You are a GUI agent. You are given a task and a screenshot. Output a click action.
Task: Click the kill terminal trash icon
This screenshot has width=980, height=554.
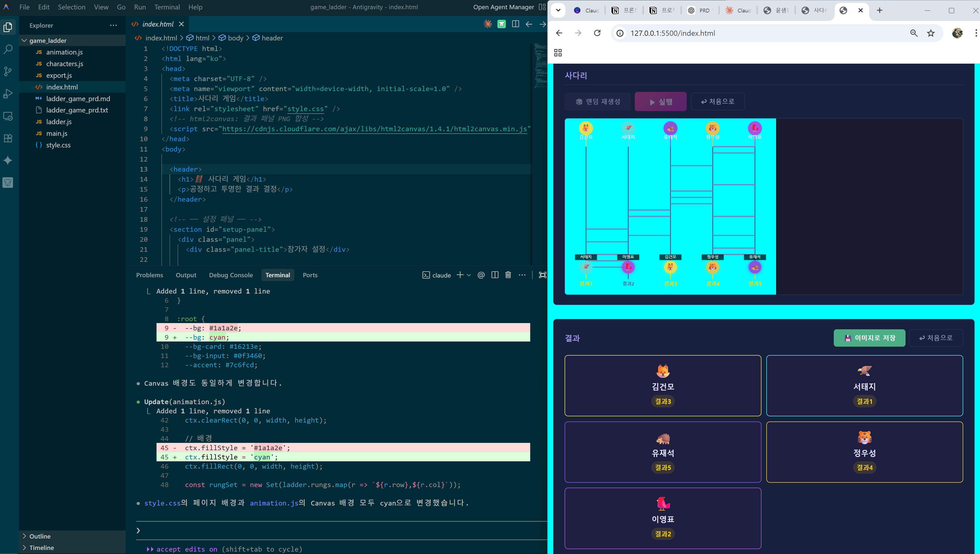pos(508,275)
